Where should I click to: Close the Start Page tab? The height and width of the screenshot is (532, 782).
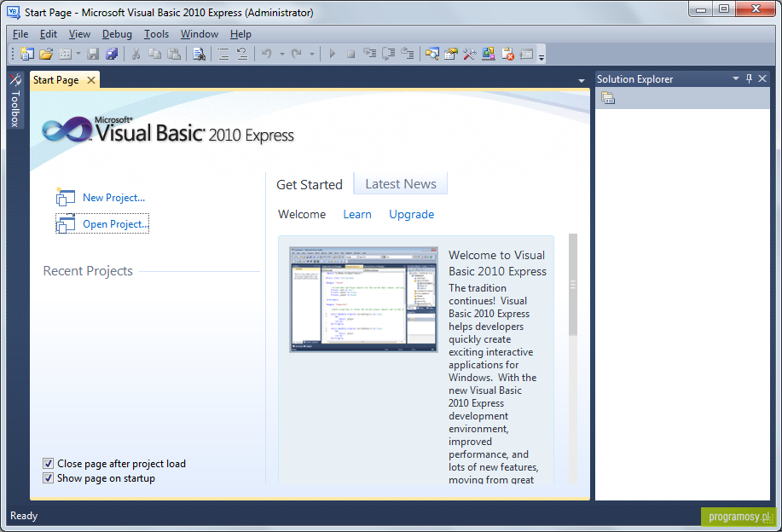pyautogui.click(x=90, y=80)
